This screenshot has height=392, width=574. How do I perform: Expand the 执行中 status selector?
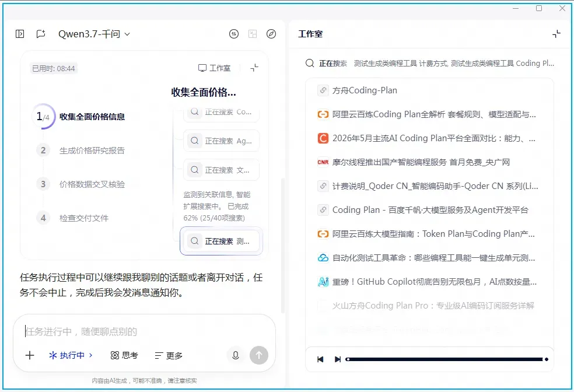(x=71, y=355)
